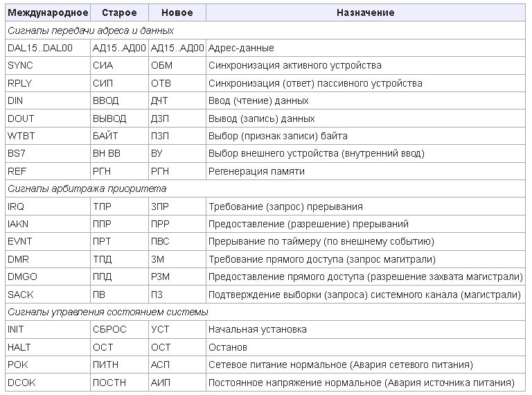This screenshot has height=395, width=532.
Task: Click the "Международное" column header
Action: [x=48, y=13]
